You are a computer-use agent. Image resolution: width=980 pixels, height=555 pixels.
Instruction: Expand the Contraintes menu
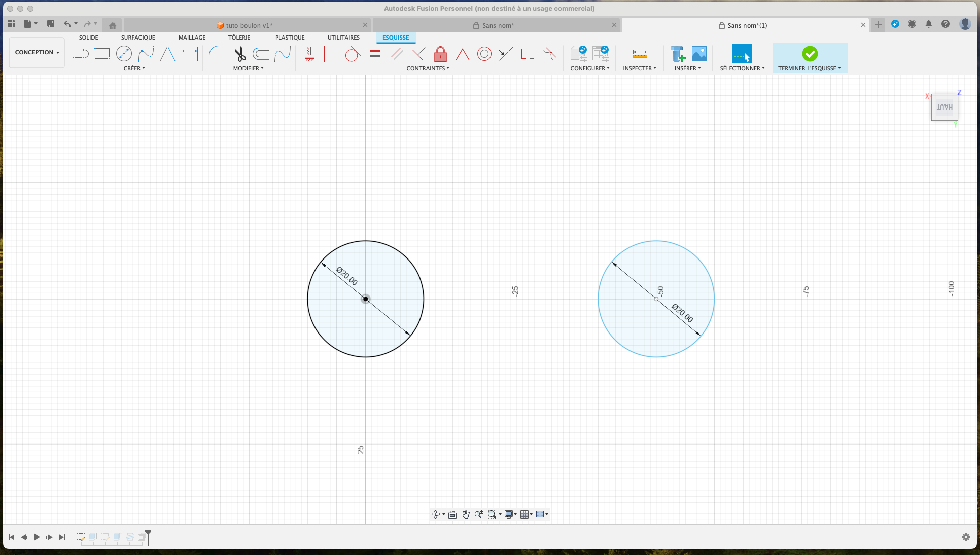pyautogui.click(x=428, y=68)
